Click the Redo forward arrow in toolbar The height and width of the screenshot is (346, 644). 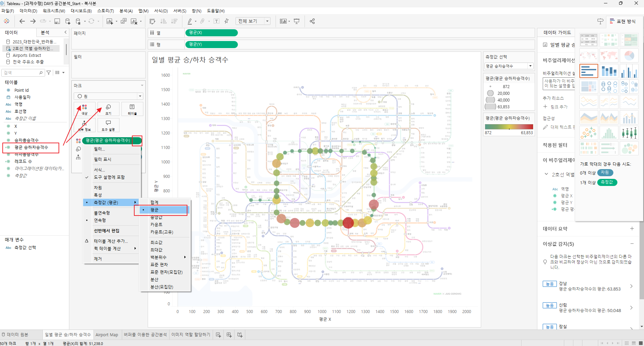click(x=33, y=21)
